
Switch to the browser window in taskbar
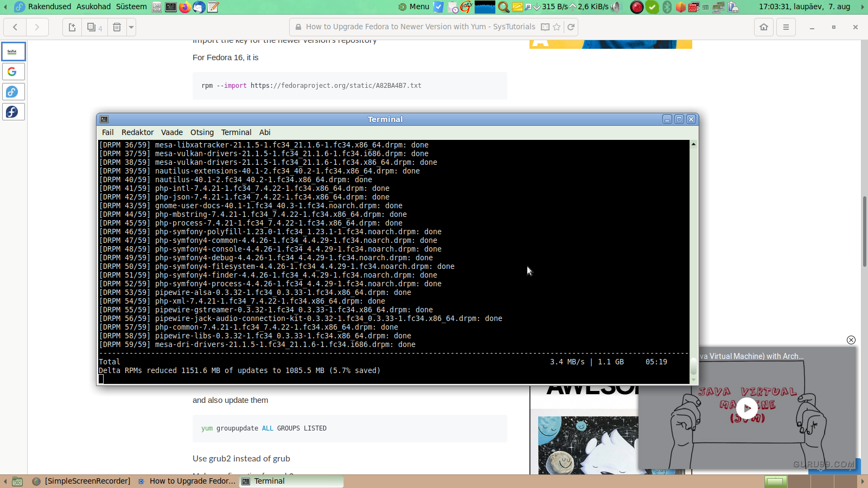(187, 481)
